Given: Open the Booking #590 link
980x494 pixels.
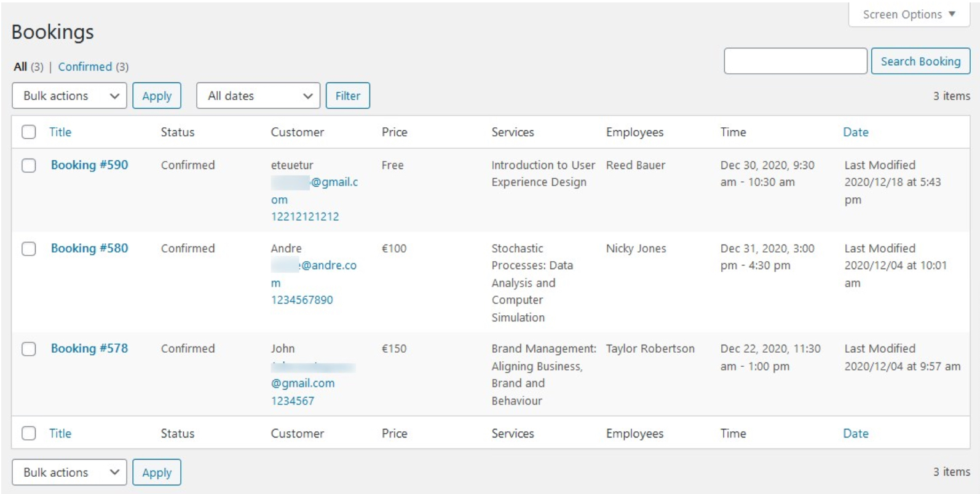Looking at the screenshot, I should 89,165.
